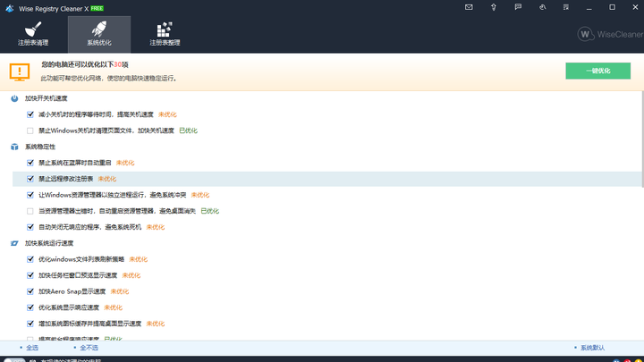Toggle 自动关闭无响应的程序 checkbox
The width and height of the screenshot is (644, 362).
tap(30, 227)
